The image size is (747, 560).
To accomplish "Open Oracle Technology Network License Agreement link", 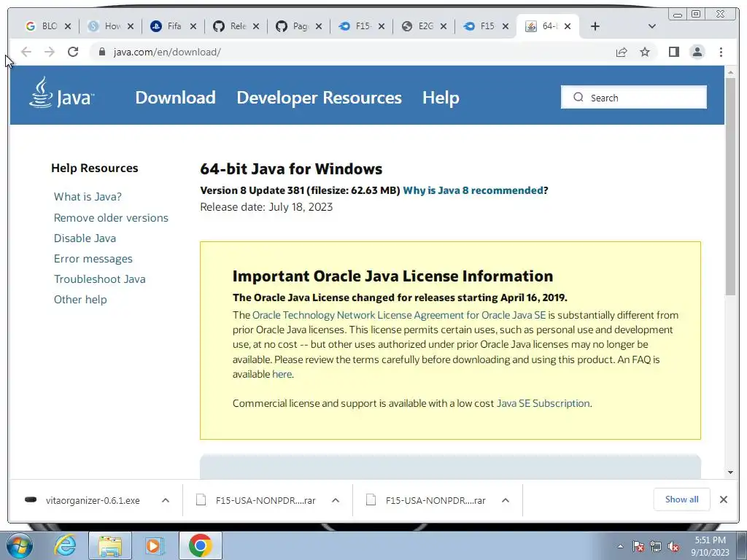I will [399, 315].
